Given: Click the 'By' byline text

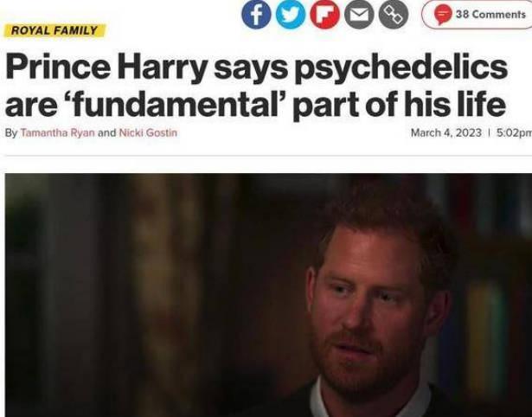Looking at the screenshot, I should (11, 132).
